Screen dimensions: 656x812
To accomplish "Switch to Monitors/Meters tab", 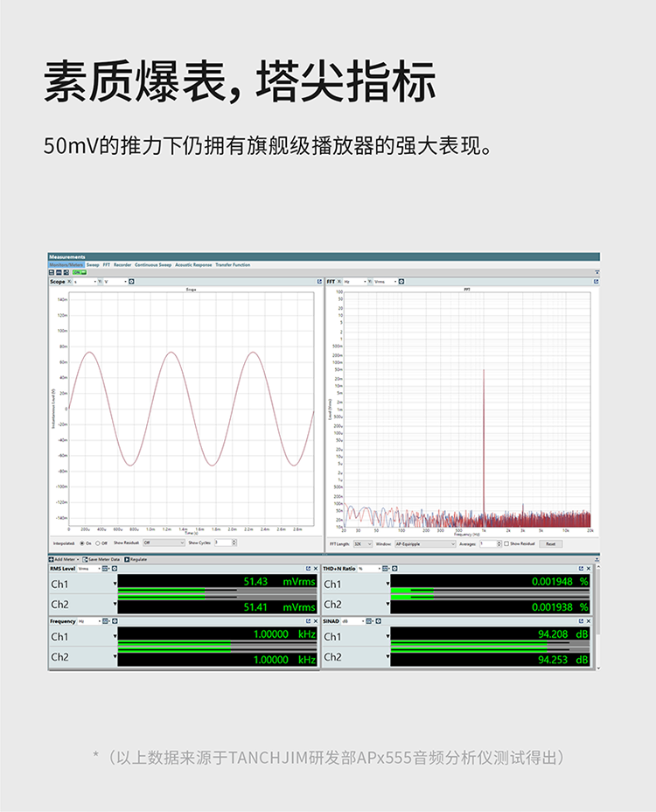I will (66, 264).
